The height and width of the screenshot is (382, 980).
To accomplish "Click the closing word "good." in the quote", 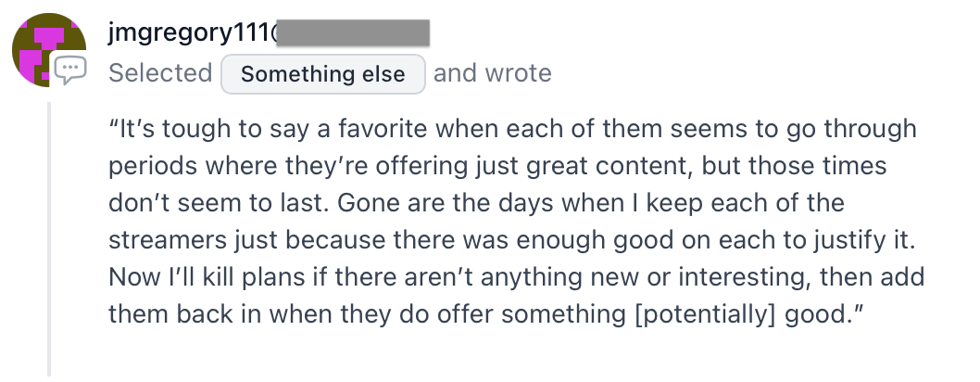I will [824, 314].
